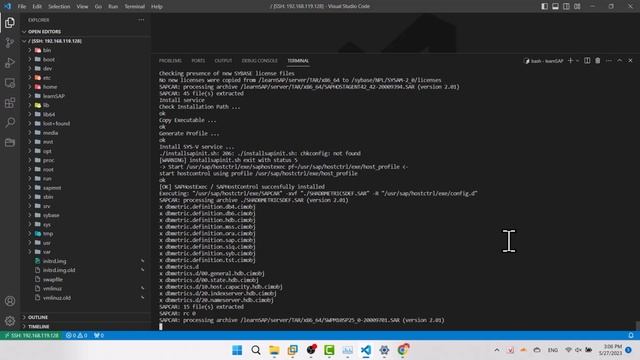This screenshot has height=360, width=640.
Task: Open File Explorer from taskbar
Action: click(274, 350)
